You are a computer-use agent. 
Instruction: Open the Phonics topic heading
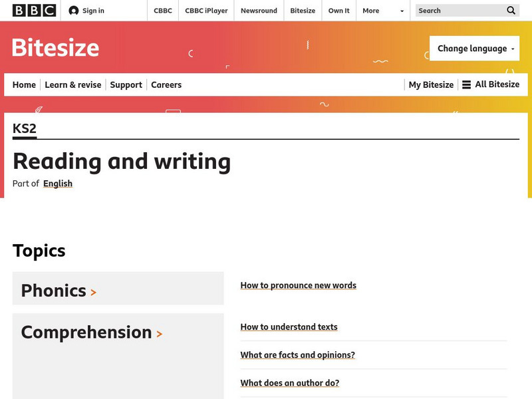(53, 291)
